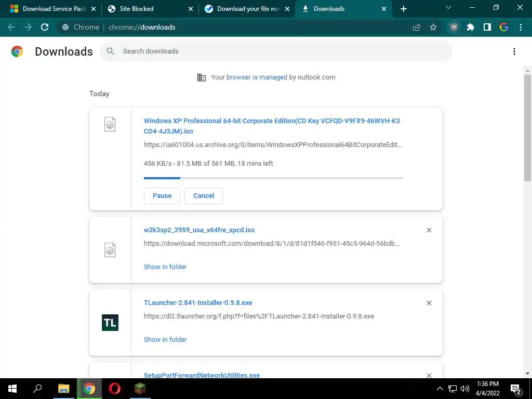Click the search magnifier icon in Search downloads

pos(110,51)
